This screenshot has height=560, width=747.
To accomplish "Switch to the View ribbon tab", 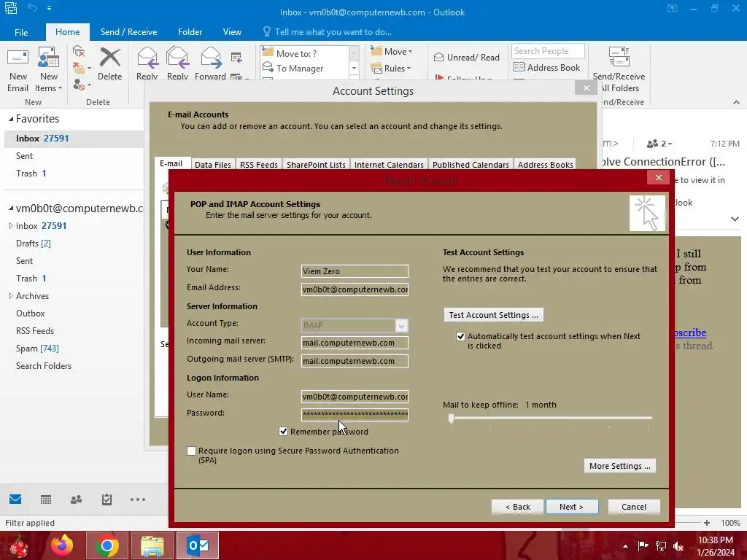I will pos(232,32).
